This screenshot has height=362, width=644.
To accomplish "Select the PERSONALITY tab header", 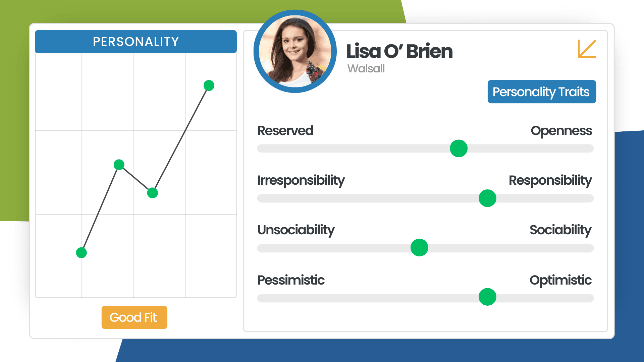I will [x=136, y=42].
